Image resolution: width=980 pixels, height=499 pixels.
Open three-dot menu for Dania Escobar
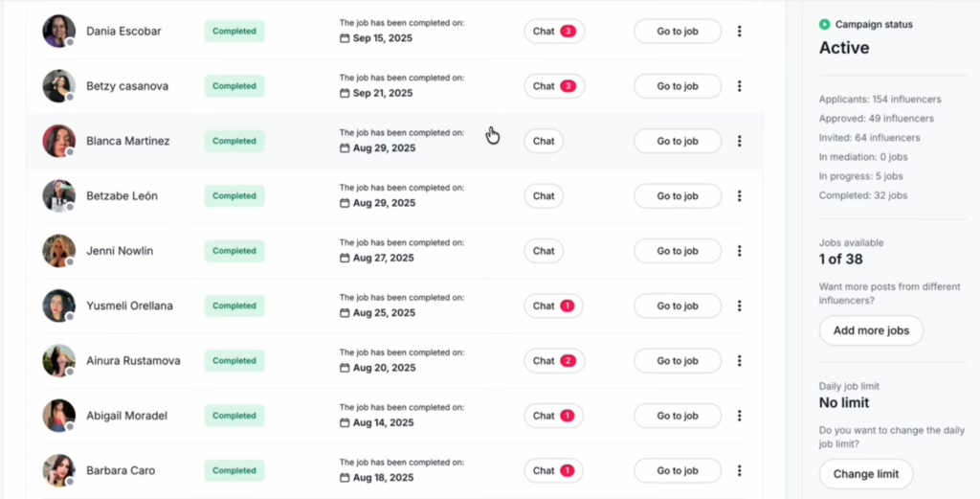[x=740, y=32]
